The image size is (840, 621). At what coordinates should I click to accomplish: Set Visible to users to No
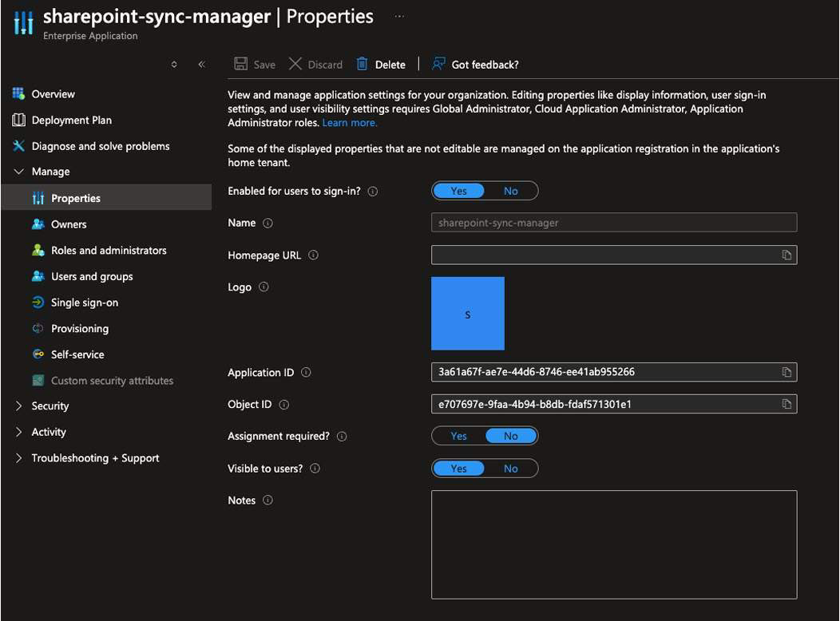pyautogui.click(x=510, y=469)
